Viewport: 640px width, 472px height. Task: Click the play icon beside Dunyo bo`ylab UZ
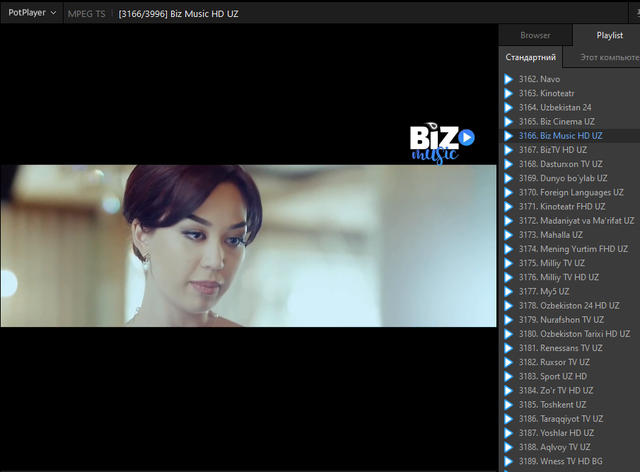508,178
